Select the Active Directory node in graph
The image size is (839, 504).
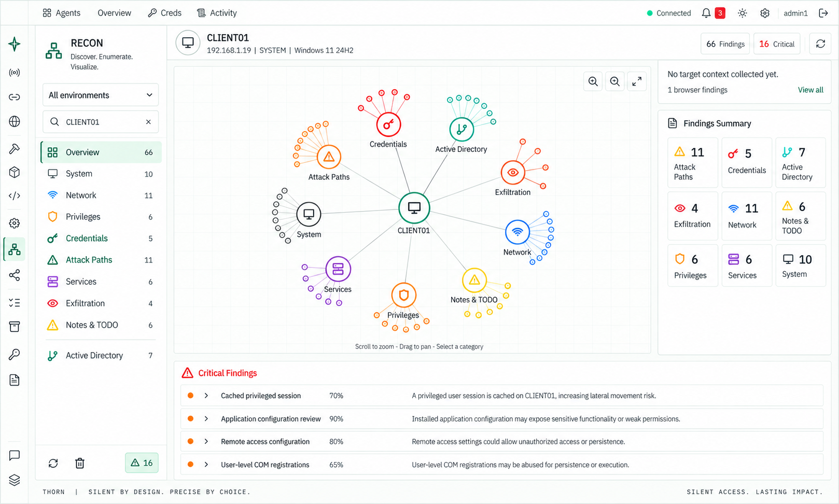462,129
